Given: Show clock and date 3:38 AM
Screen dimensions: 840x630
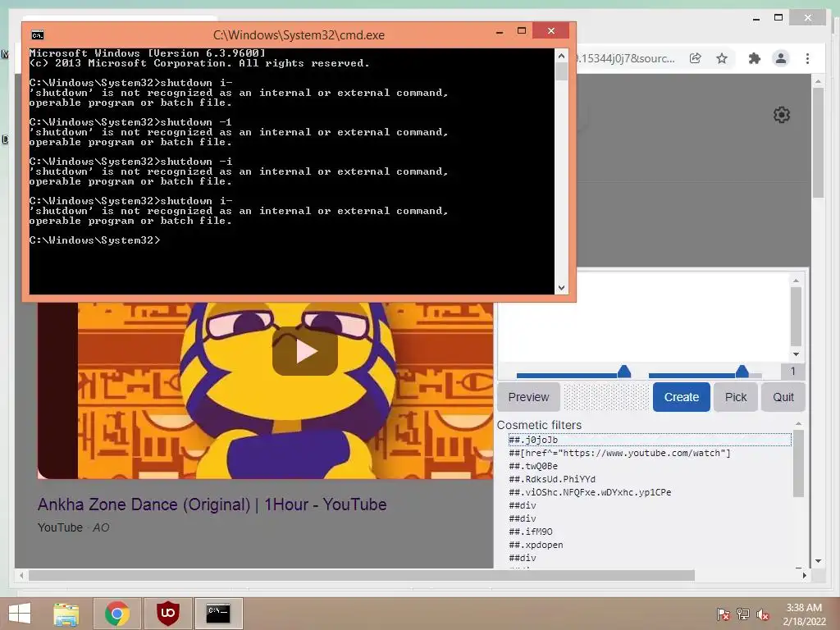Looking at the screenshot, I should (x=804, y=614).
